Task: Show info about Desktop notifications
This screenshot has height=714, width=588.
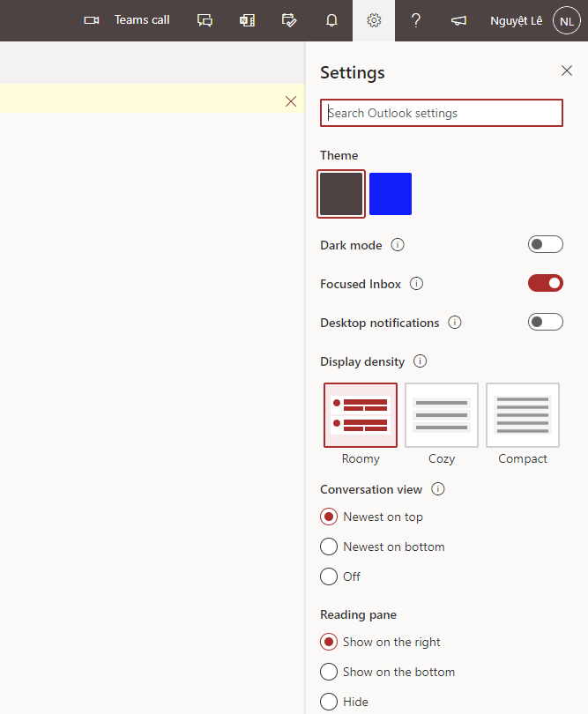Action: 455,323
